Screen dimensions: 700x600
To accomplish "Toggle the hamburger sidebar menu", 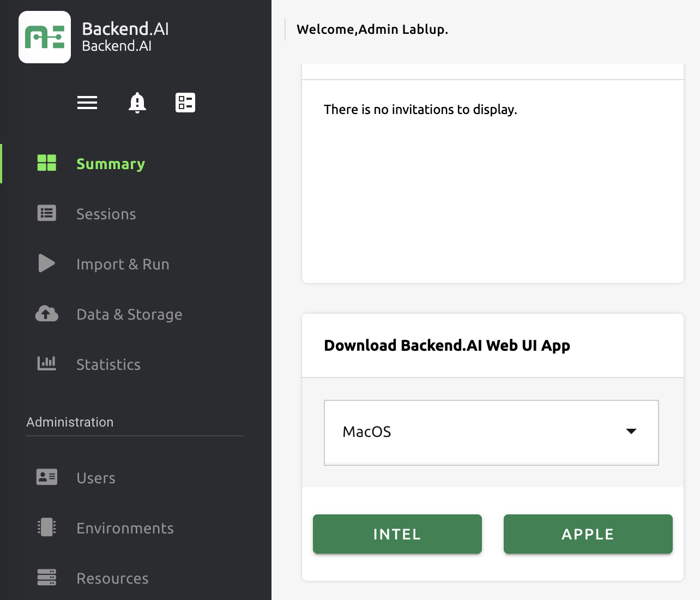I will pyautogui.click(x=87, y=103).
